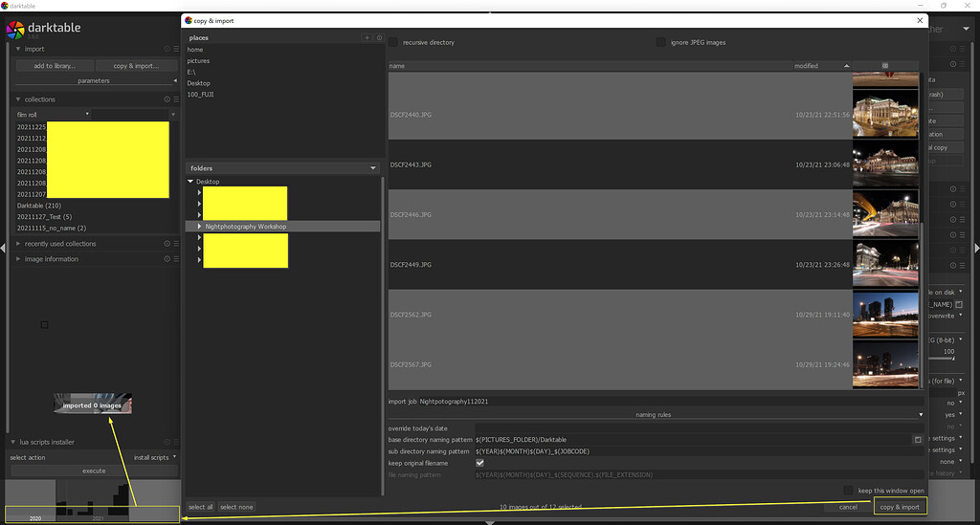Open the film roll collection dropdown

click(53, 115)
